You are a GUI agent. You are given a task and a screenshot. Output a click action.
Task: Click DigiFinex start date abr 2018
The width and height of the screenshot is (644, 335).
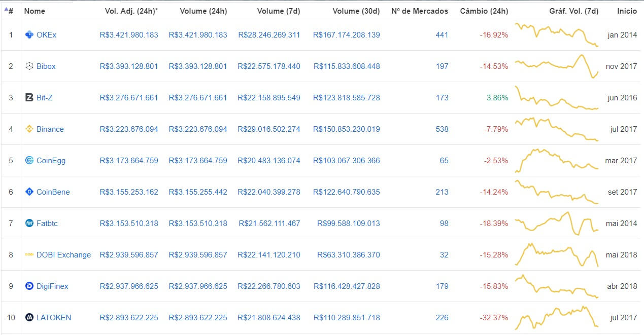click(622, 286)
